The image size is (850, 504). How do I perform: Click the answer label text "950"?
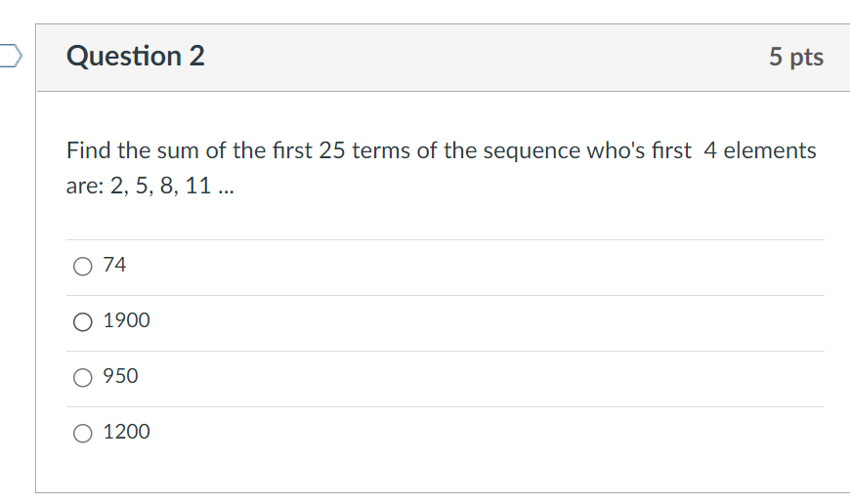(121, 376)
